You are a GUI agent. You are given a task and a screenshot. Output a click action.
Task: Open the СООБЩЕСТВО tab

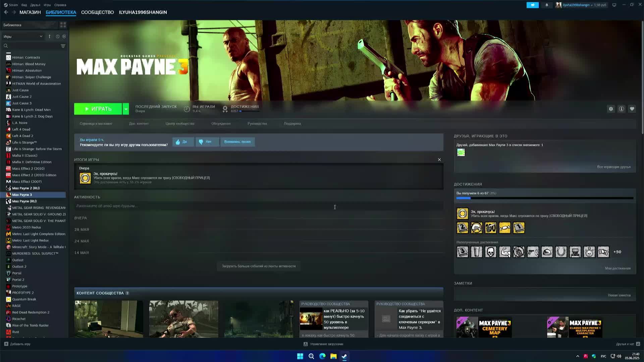tap(98, 12)
